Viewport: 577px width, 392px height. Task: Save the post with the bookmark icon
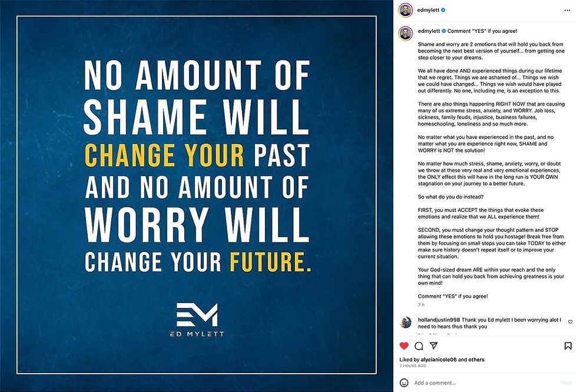pos(568,346)
